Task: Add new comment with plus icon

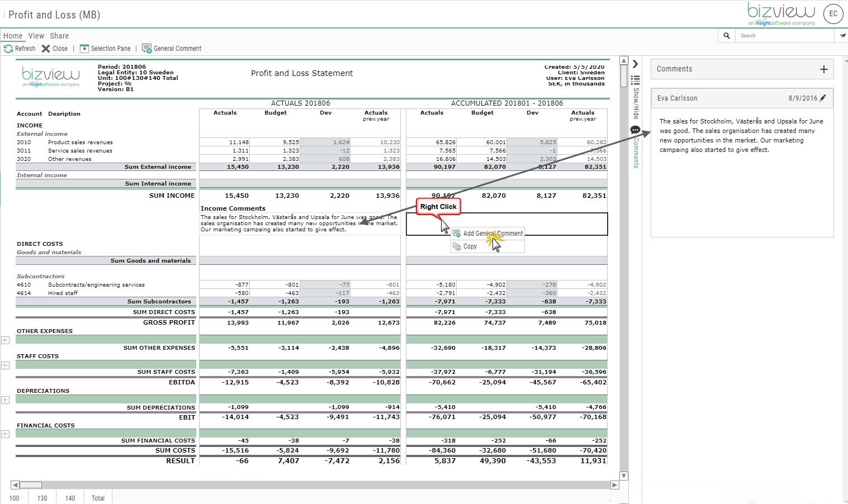Action: (x=823, y=69)
